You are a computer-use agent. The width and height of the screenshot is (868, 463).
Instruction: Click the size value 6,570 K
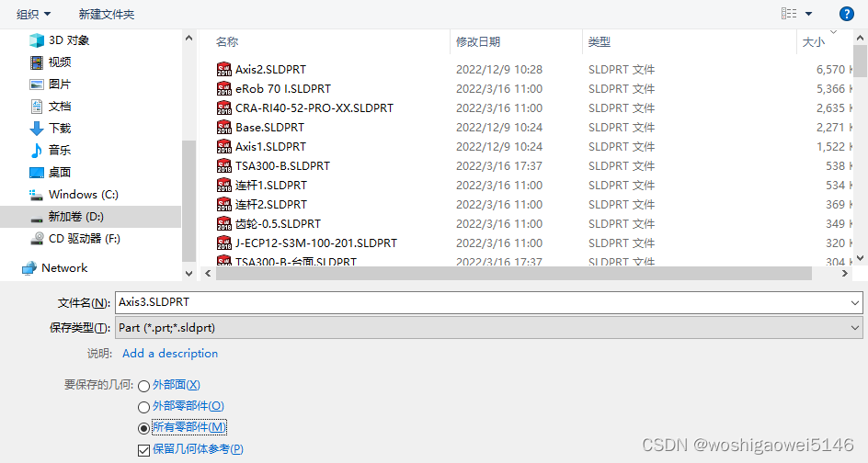834,70
